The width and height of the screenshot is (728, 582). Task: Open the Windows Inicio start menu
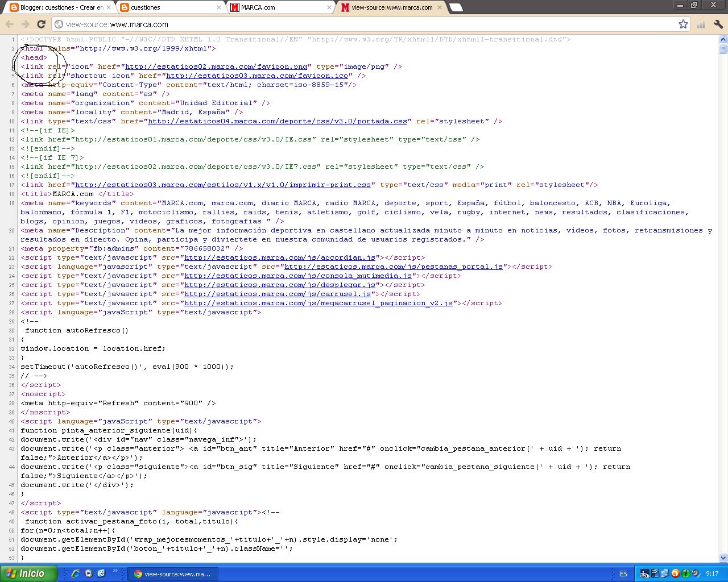(x=29, y=573)
